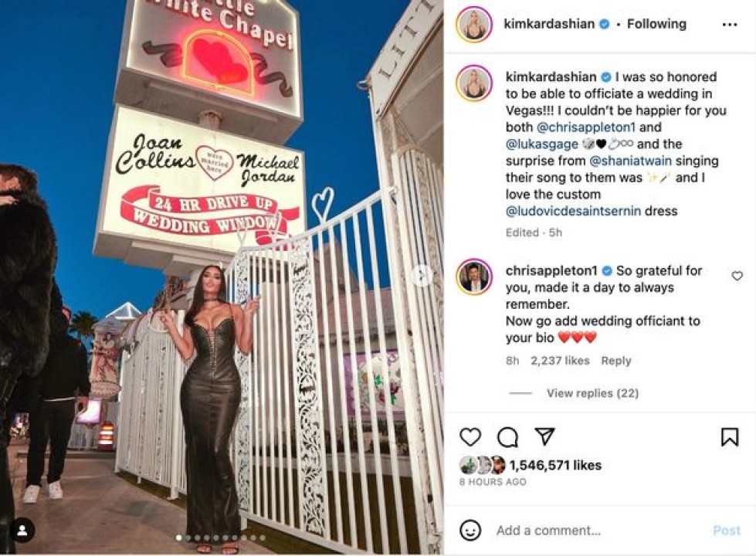Image resolution: width=756 pixels, height=556 pixels.
Task: Open kimkardashian header profile picture
Action: click(473, 24)
